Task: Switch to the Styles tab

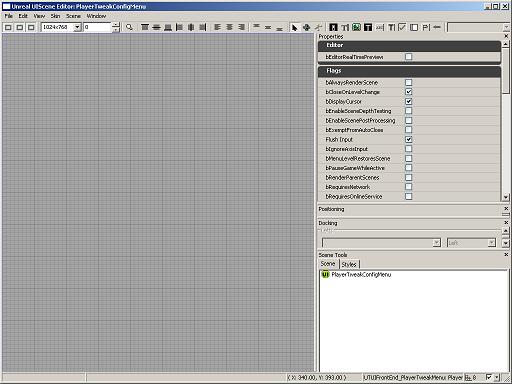Action: pyautogui.click(x=349, y=264)
